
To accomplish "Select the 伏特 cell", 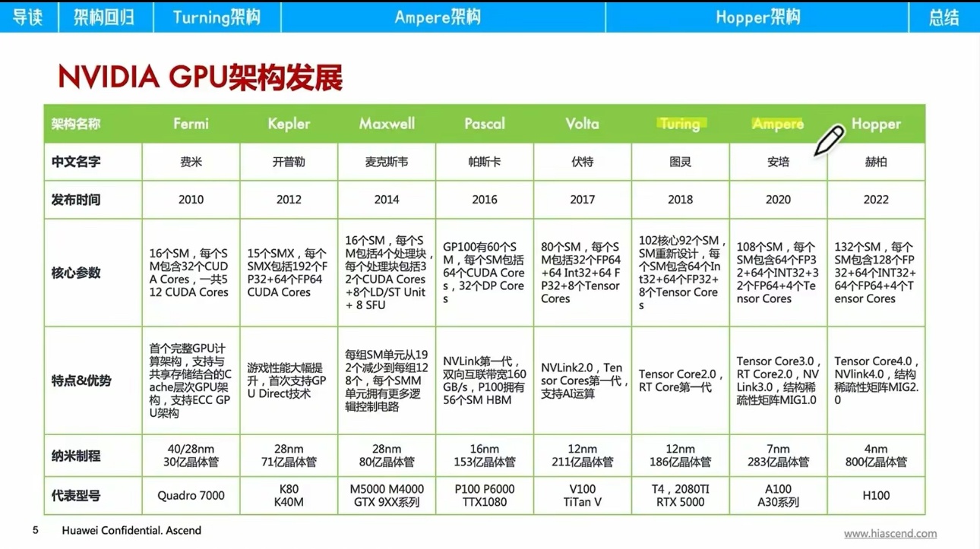I will point(583,162).
